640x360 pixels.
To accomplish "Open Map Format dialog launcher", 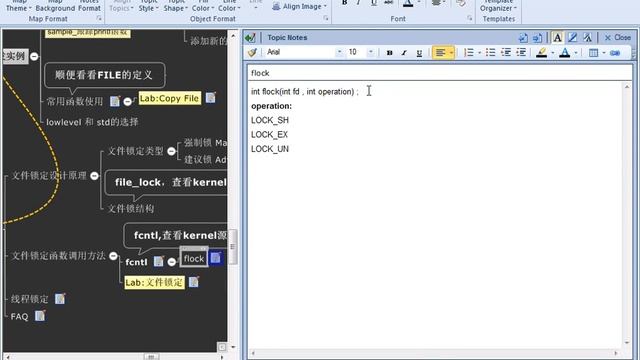I will click(x=99, y=19).
